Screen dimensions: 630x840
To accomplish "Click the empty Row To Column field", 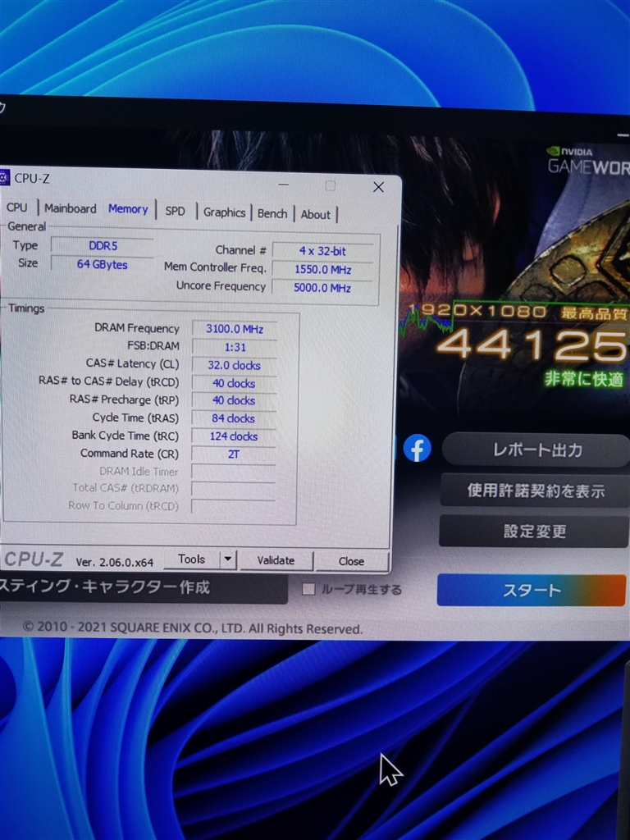I will (233, 506).
